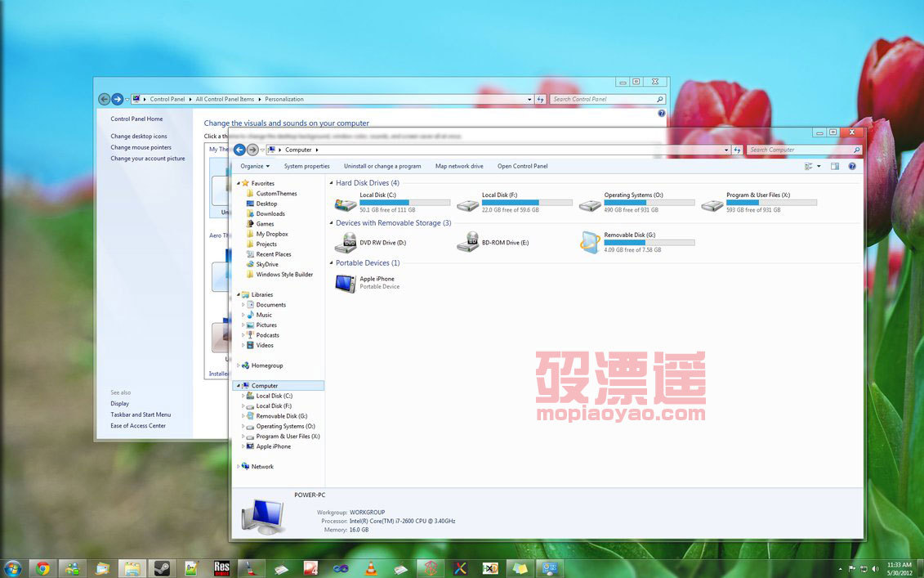Viewport: 924px width, 578px height.
Task: Open the Organize dropdown menu
Action: tap(255, 166)
